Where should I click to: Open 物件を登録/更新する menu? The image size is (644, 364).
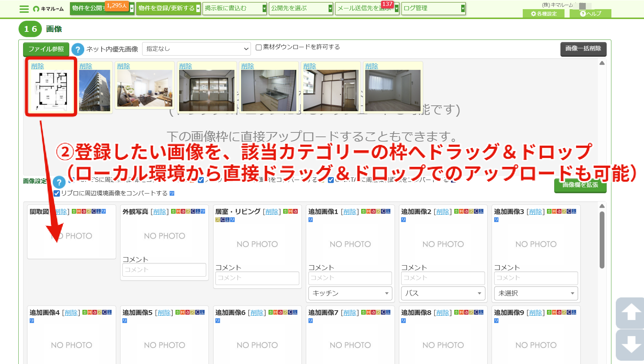(169, 8)
